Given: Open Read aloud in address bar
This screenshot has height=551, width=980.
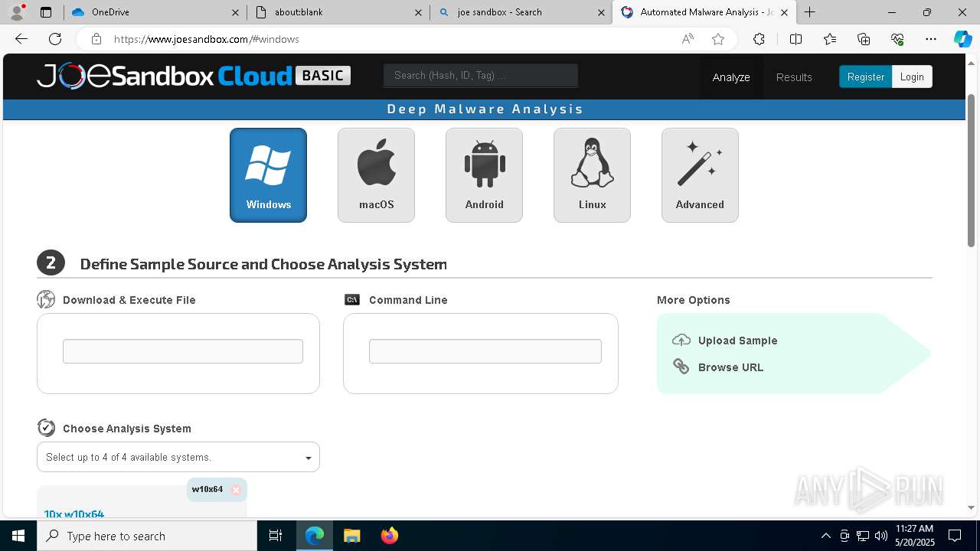Looking at the screenshot, I should click(688, 39).
